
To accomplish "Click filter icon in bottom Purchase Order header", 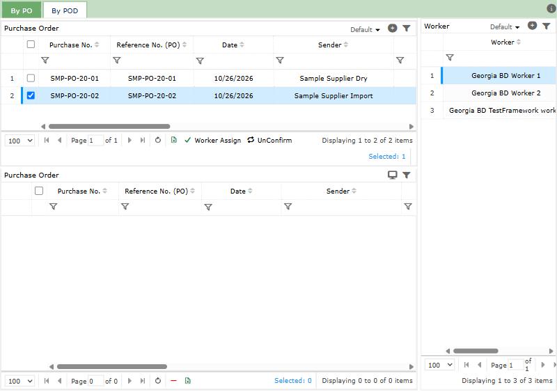I will pyautogui.click(x=407, y=175).
